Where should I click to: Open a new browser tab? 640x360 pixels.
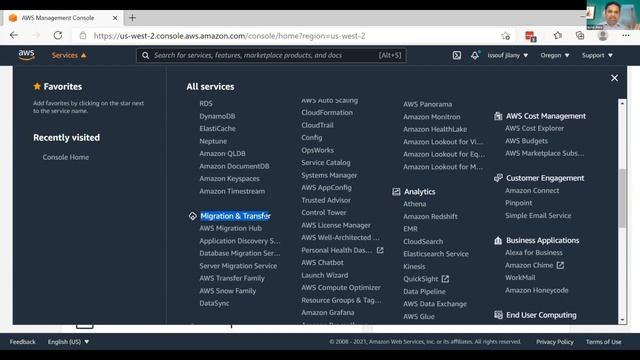[x=132, y=18]
